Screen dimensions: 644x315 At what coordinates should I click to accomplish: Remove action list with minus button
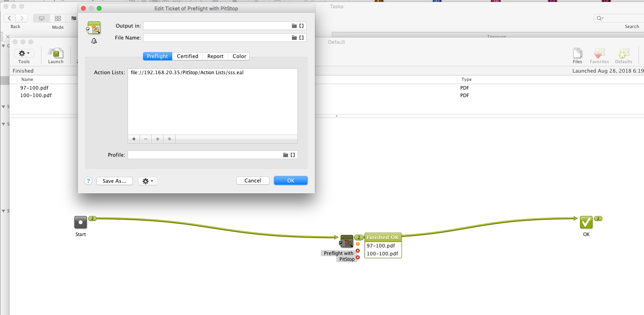click(x=146, y=139)
